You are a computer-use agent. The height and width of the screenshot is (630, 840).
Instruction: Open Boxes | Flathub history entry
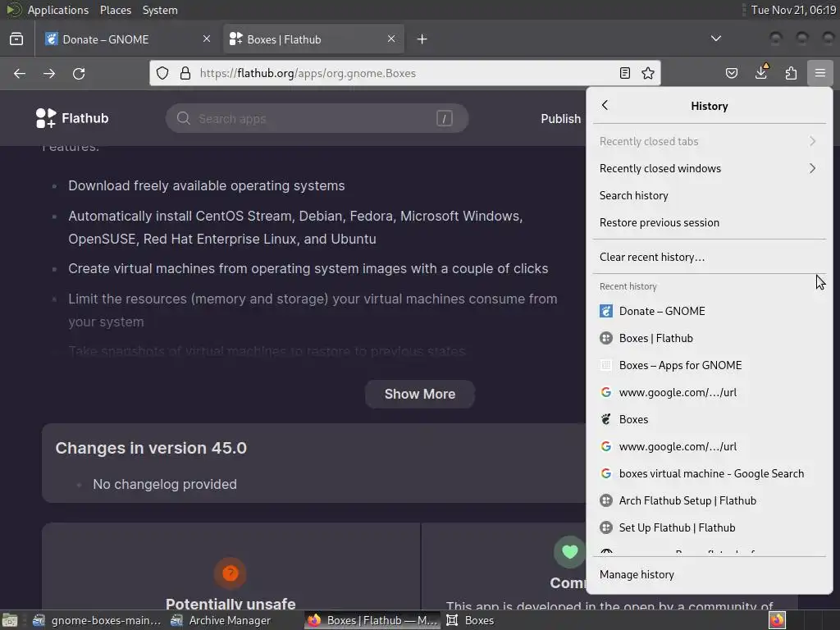coord(710,338)
